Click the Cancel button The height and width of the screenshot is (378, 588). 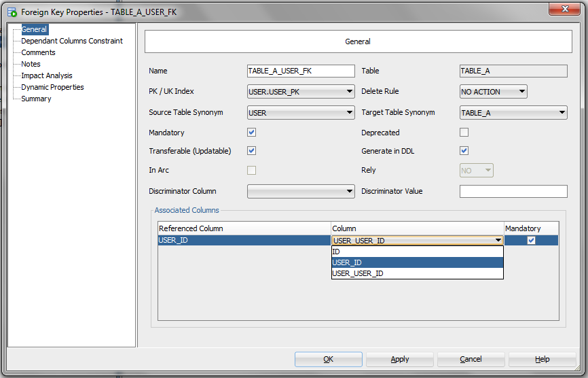point(471,359)
